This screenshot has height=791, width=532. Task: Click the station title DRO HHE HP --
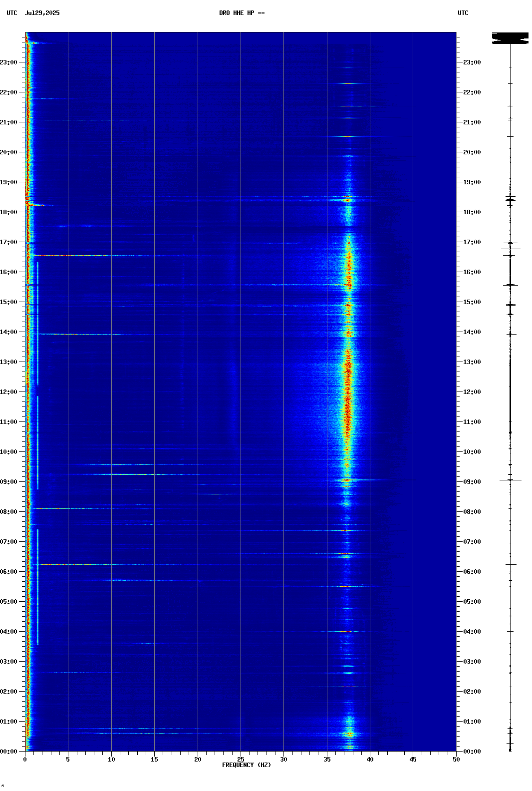[242, 13]
